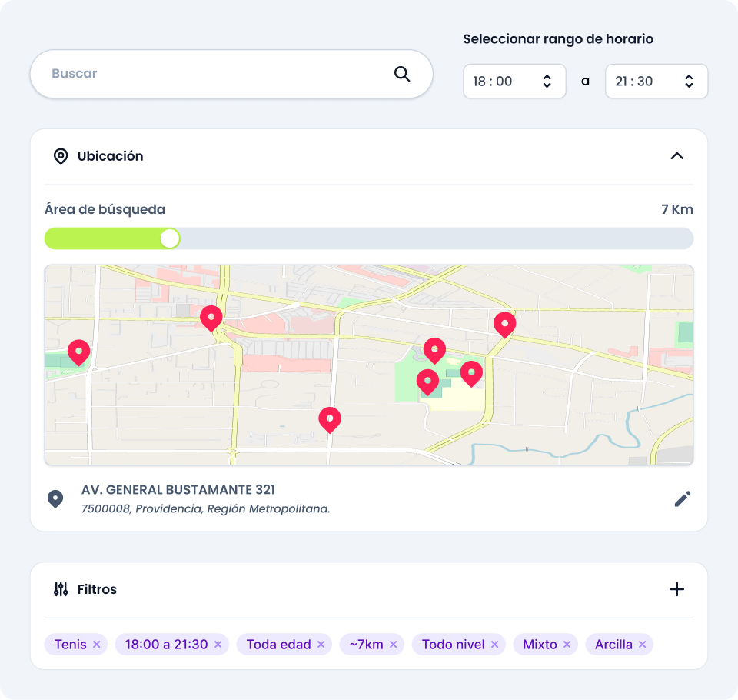
Task: Click the leftmost map pin marker
Action: 79,352
